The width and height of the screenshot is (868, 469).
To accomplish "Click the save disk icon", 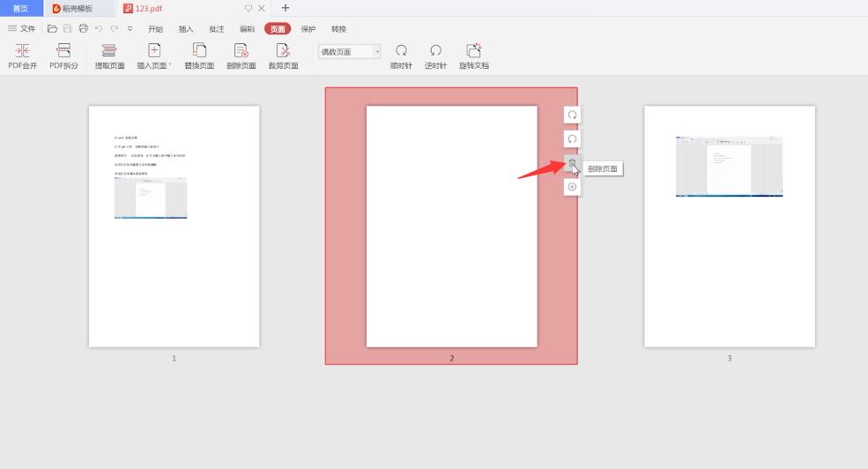I will pyautogui.click(x=68, y=28).
